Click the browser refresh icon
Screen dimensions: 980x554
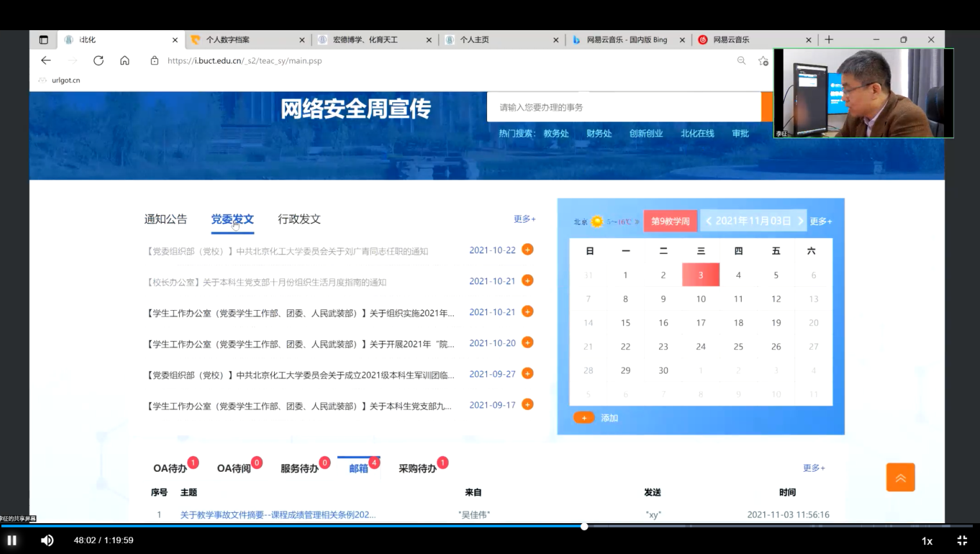pyautogui.click(x=98, y=60)
